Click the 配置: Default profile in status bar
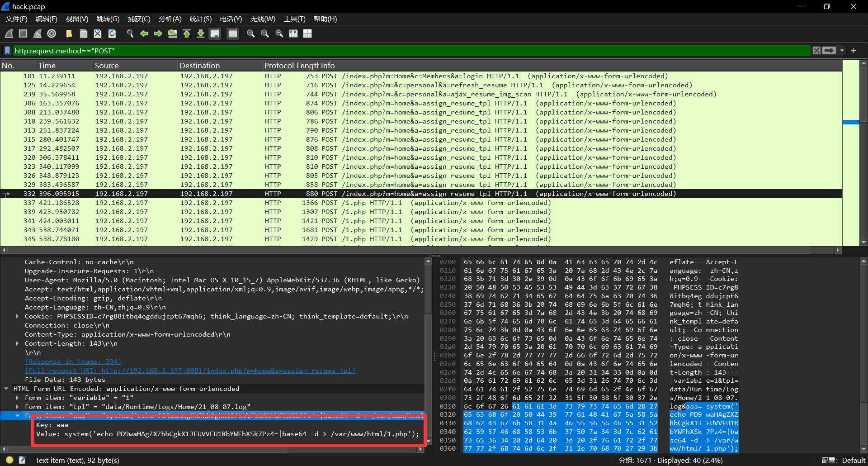The image size is (868, 466). 843,460
